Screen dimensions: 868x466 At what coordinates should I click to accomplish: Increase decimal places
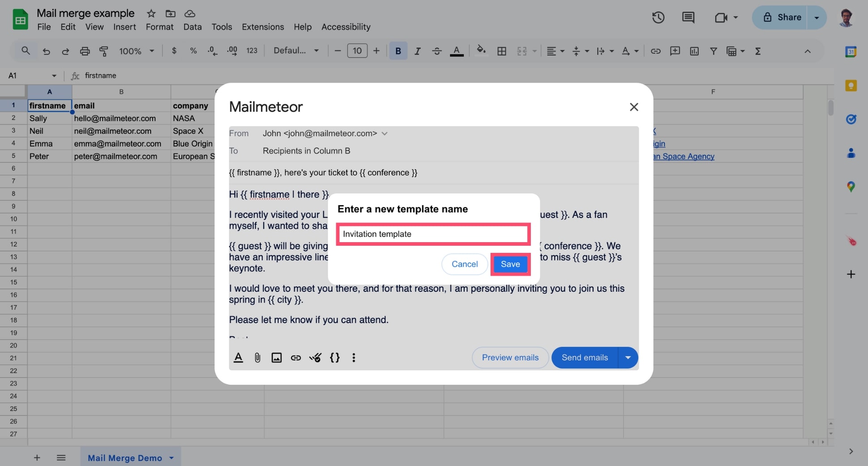(x=232, y=51)
